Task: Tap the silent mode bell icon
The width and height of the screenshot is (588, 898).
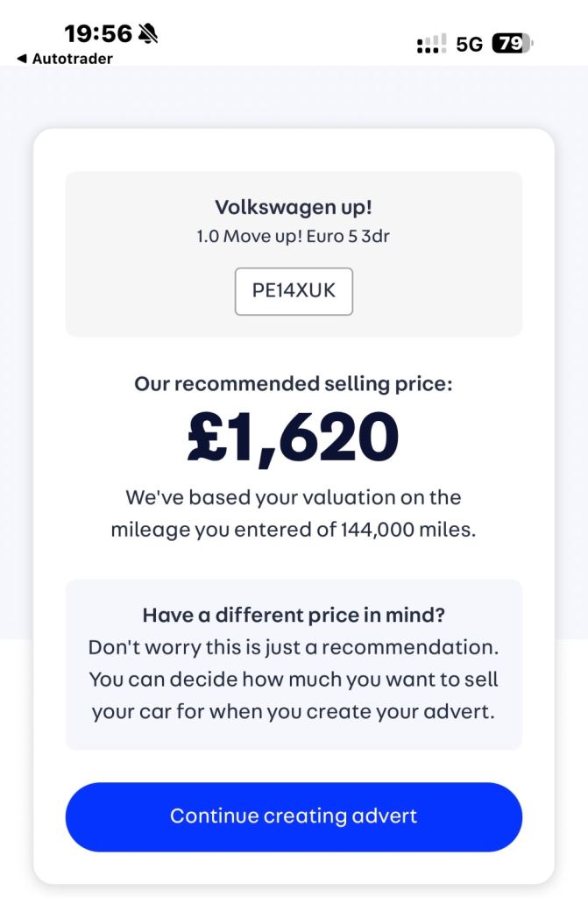Action: point(147,34)
